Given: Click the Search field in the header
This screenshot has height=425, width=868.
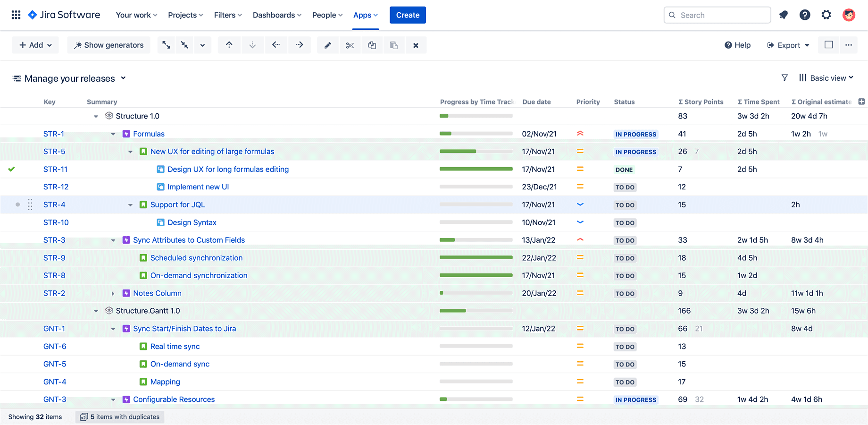Looking at the screenshot, I should point(717,15).
